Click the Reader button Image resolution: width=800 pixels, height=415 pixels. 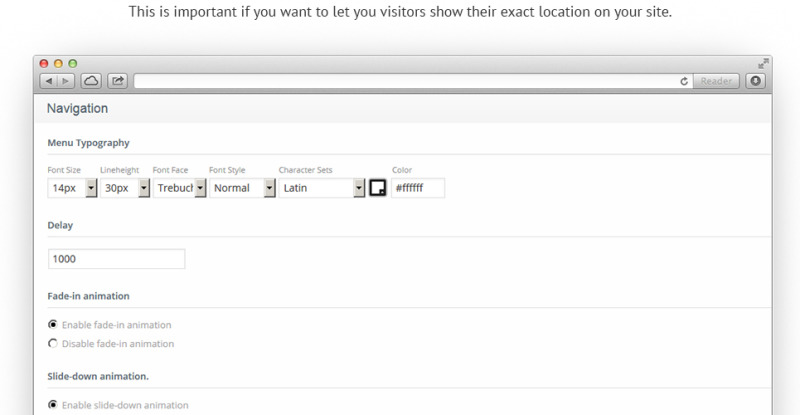point(715,81)
